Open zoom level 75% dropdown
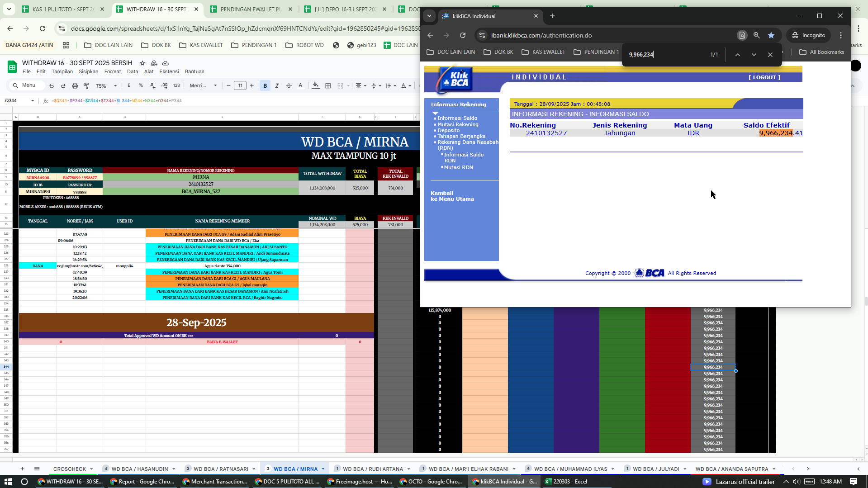The image size is (868, 488). pyautogui.click(x=106, y=85)
